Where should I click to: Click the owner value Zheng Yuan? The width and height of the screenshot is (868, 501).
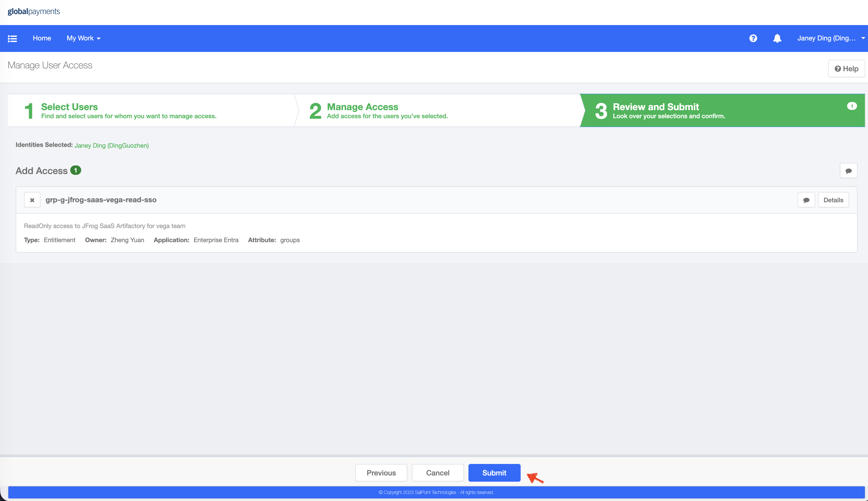tap(127, 240)
